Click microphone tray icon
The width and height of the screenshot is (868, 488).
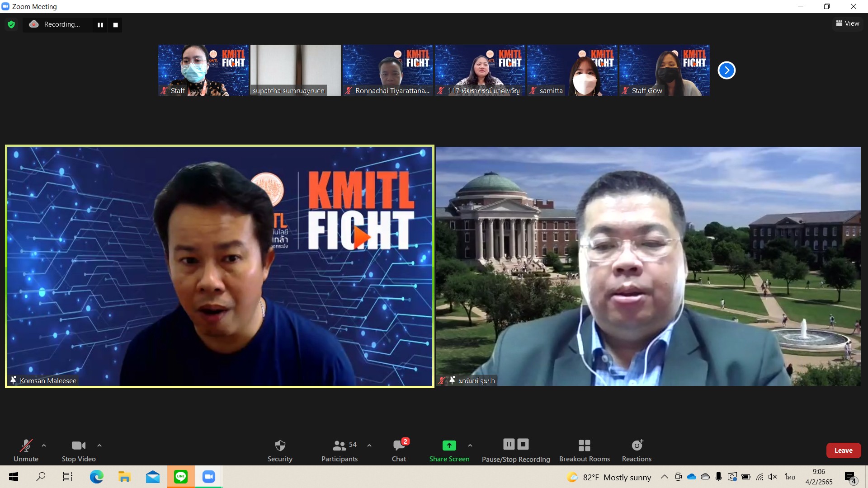pos(718,477)
